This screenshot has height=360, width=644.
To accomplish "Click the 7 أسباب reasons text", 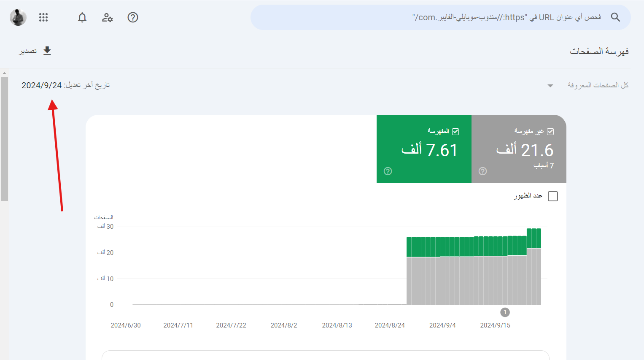I will [543, 165].
